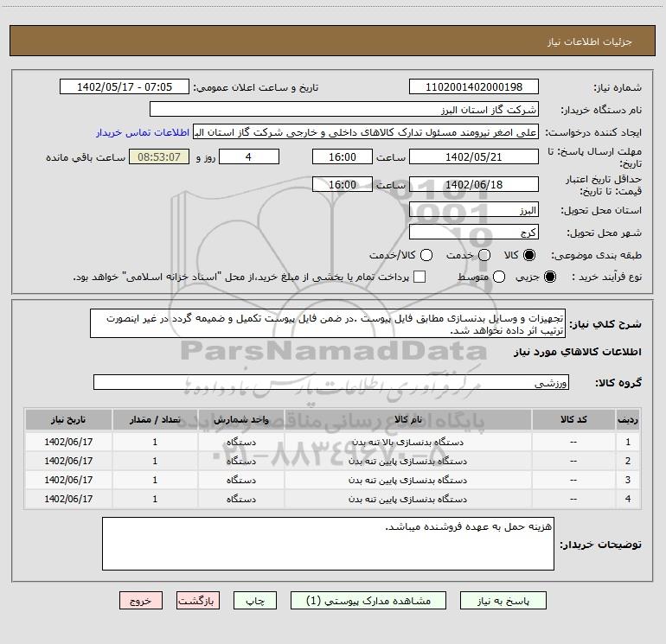Toggle the اسناد خزانه اسلامی payment checkbox
This screenshot has height=644, width=666.
coord(419,277)
